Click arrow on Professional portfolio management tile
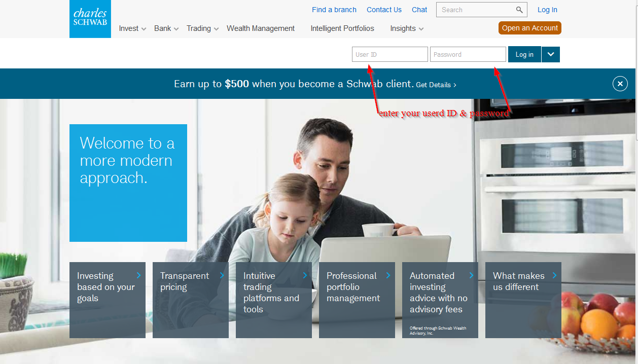The width and height of the screenshot is (638, 364). [388, 275]
